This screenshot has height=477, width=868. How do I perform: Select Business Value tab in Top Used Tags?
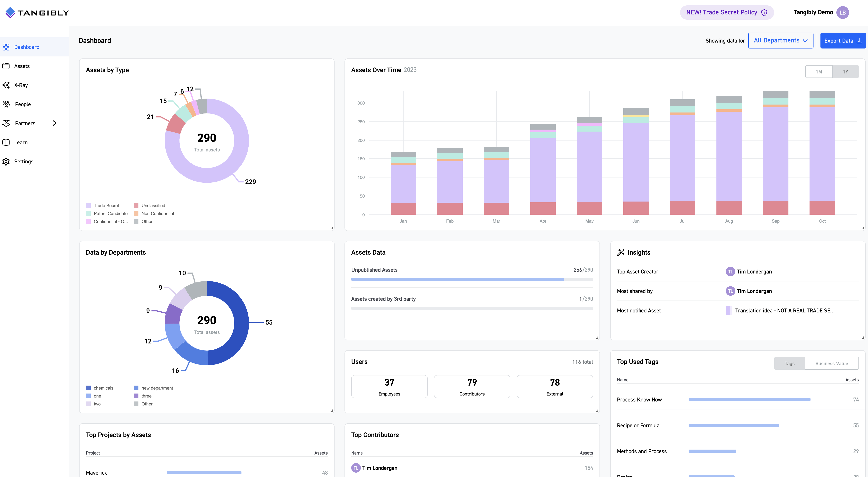point(832,364)
